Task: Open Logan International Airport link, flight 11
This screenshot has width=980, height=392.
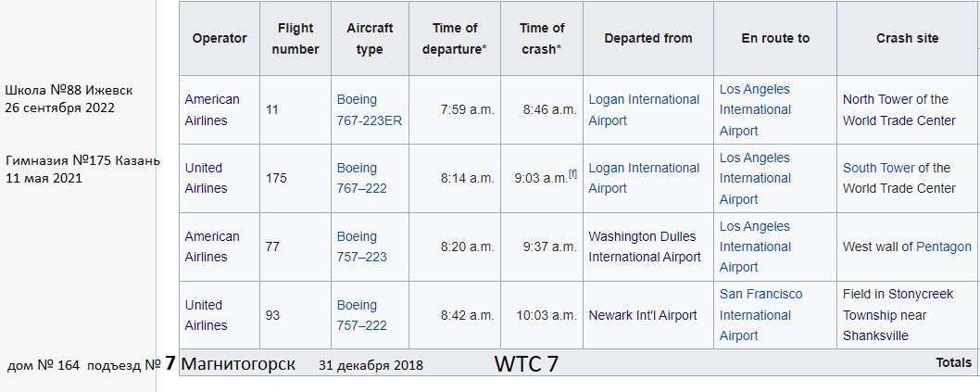Action: (x=644, y=109)
